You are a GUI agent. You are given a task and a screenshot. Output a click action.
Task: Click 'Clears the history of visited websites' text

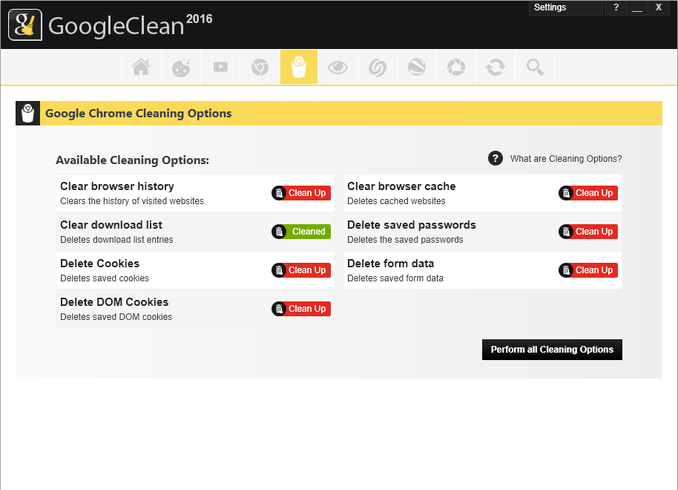132,201
